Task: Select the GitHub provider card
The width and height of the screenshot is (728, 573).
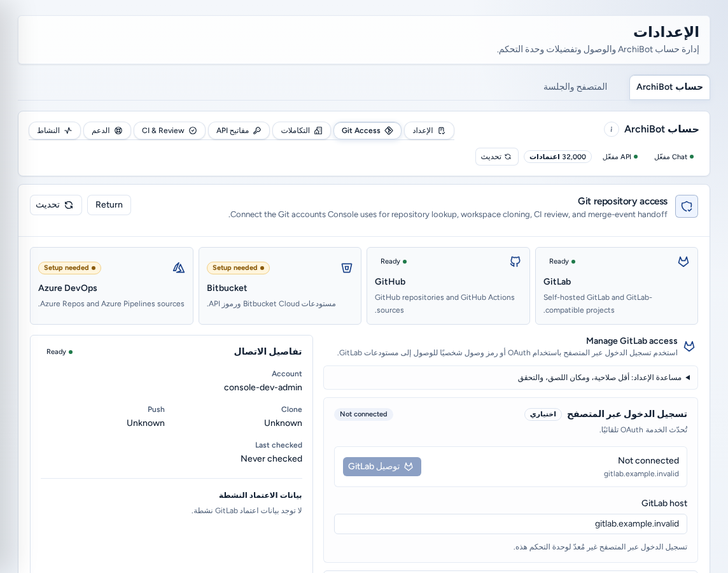Action: (x=448, y=286)
